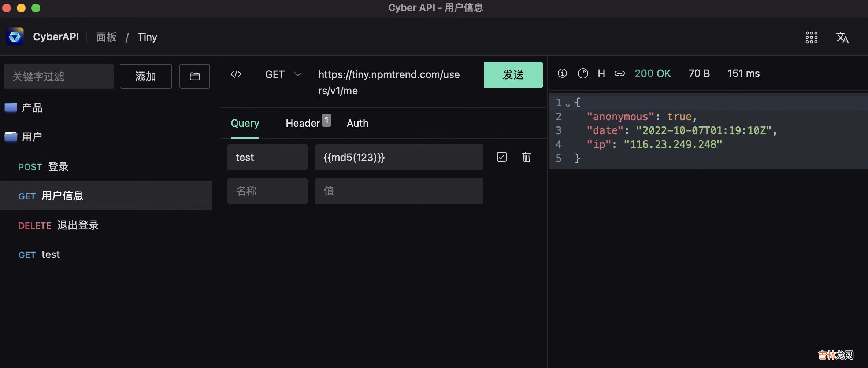Click the 添加 add button

pyautogui.click(x=145, y=76)
